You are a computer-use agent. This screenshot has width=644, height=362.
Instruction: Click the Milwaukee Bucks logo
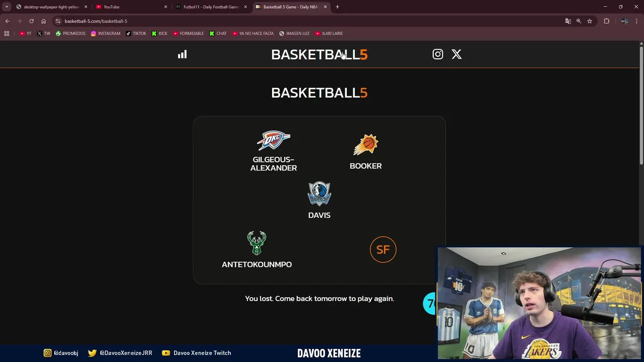pyautogui.click(x=257, y=243)
